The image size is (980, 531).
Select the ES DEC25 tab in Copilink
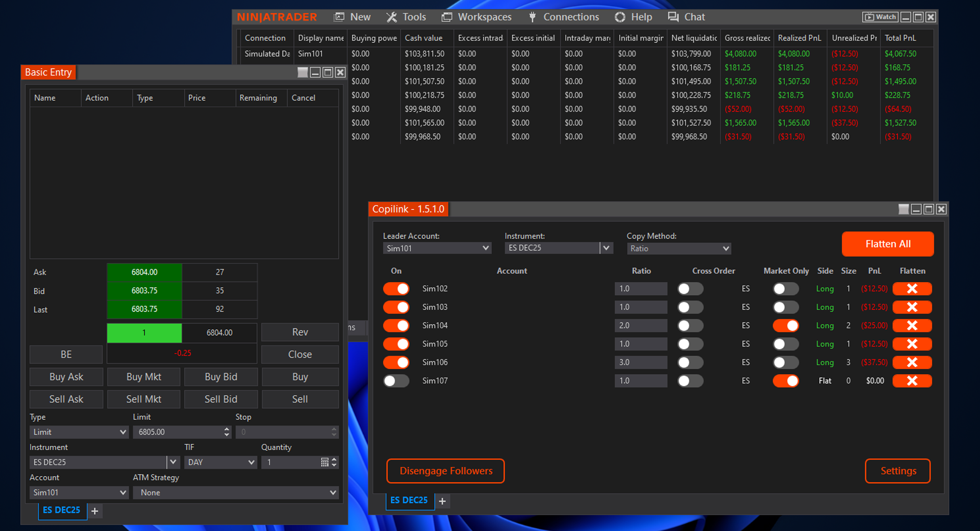point(409,500)
